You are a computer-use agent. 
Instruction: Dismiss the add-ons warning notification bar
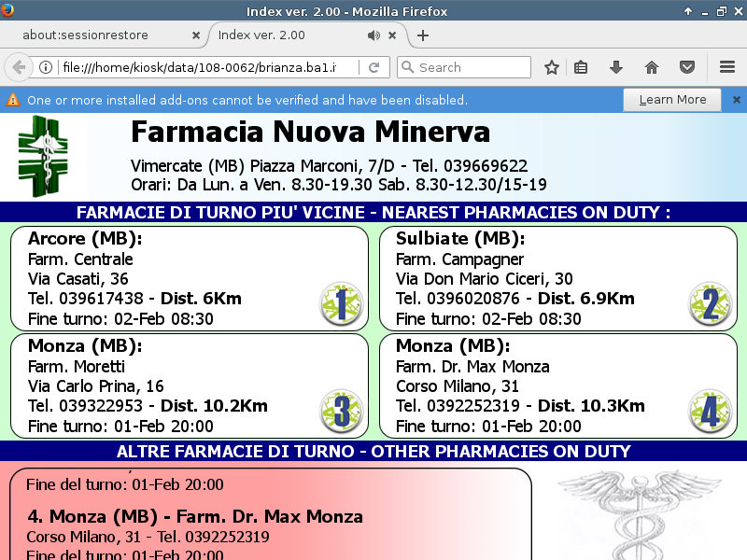coord(736,100)
